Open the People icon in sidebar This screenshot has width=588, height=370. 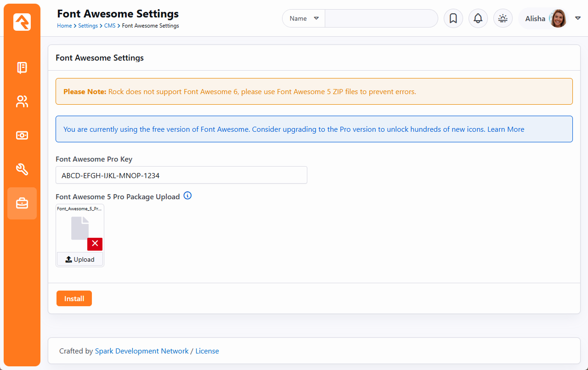click(x=22, y=101)
